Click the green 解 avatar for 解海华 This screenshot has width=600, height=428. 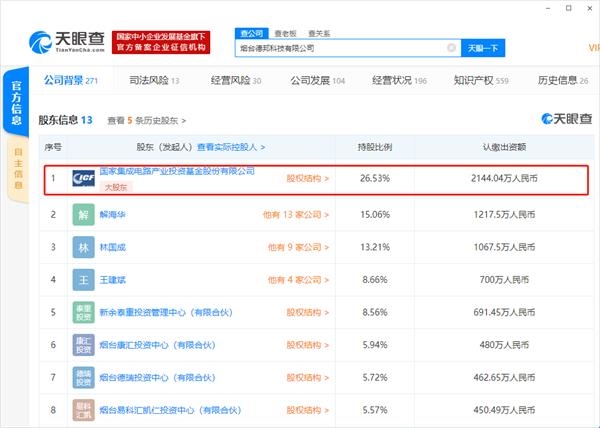[x=84, y=214]
